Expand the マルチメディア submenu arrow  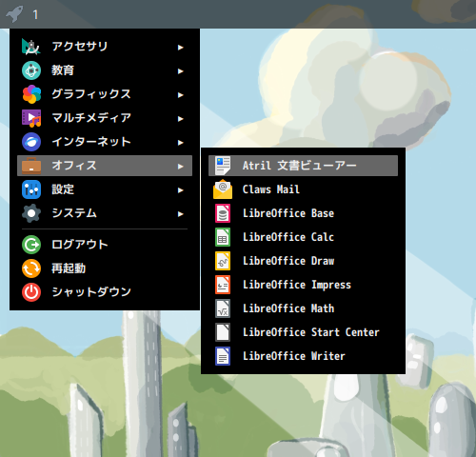click(180, 119)
